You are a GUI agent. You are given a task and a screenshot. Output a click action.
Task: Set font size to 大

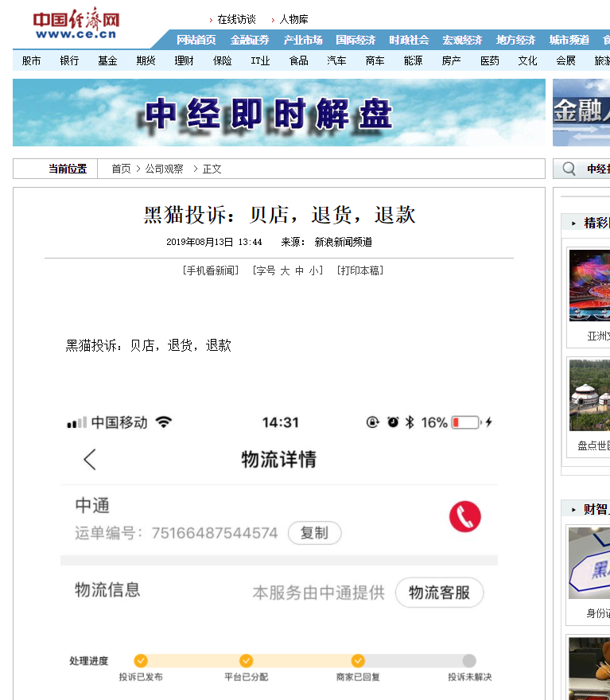[x=285, y=270]
